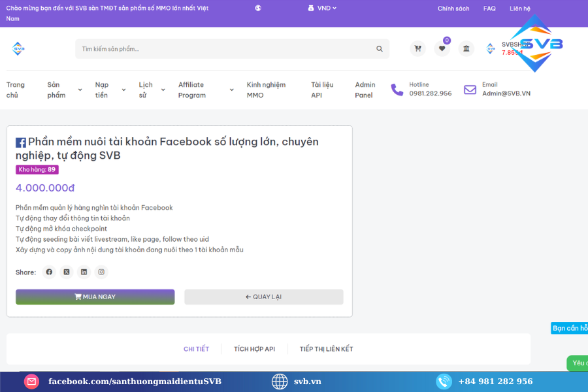Open the wishlist heart icon
The height and width of the screenshot is (392, 588).
(x=442, y=48)
